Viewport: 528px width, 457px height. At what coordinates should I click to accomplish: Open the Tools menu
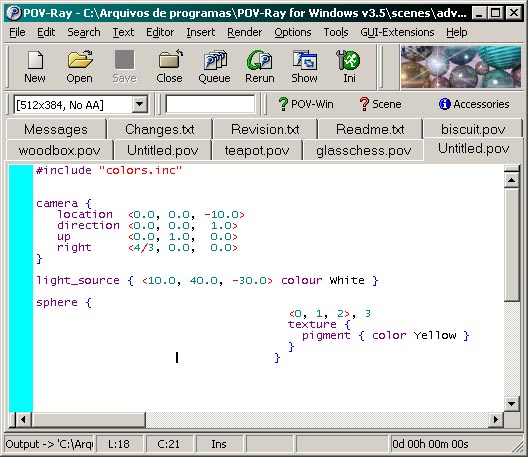click(336, 32)
